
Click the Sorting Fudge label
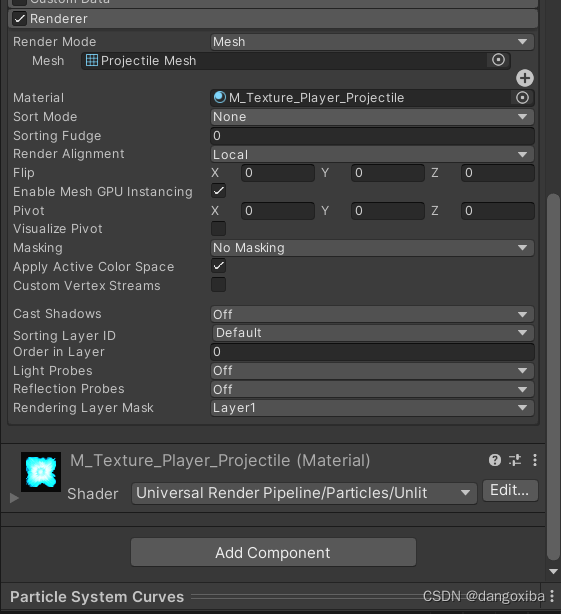pyautogui.click(x=57, y=136)
